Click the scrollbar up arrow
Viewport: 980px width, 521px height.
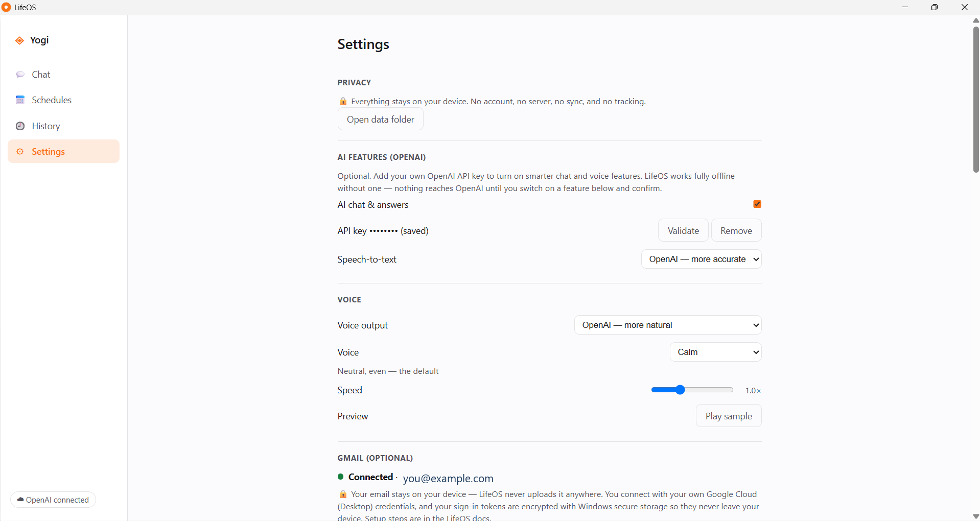pyautogui.click(x=976, y=20)
